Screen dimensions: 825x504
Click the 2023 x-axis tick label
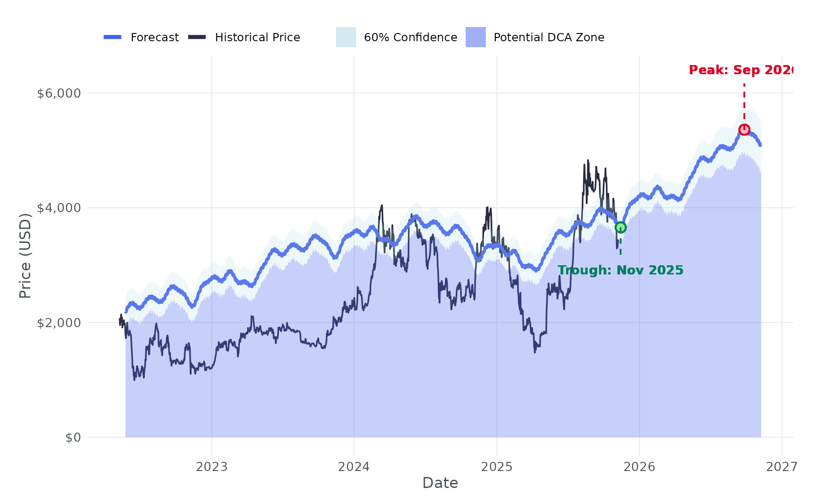(212, 467)
